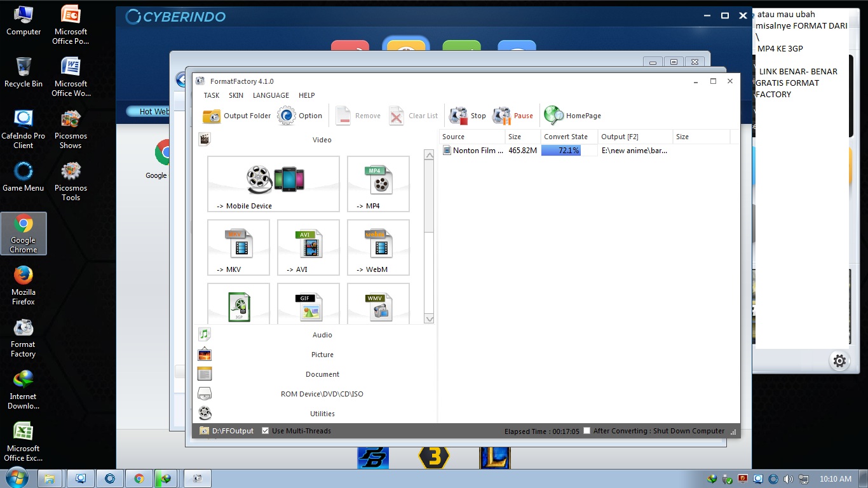This screenshot has height=488, width=868.
Task: Open the SKIN menu
Action: 236,95
